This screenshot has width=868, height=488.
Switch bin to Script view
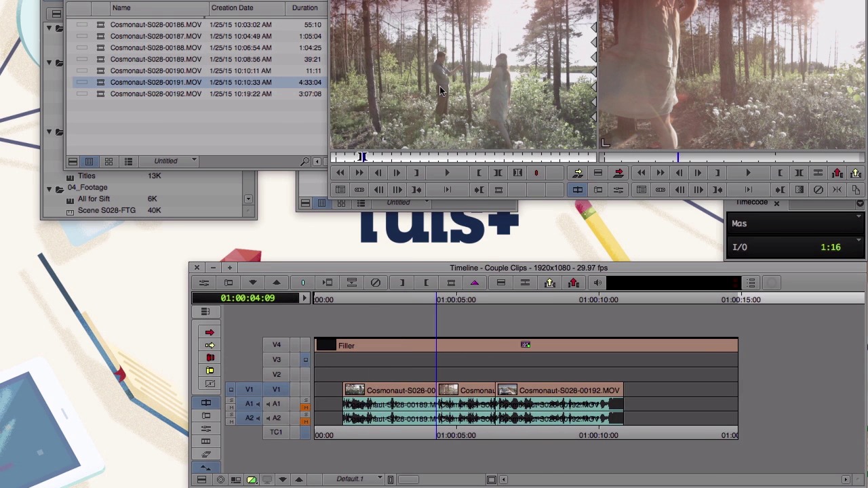click(128, 161)
